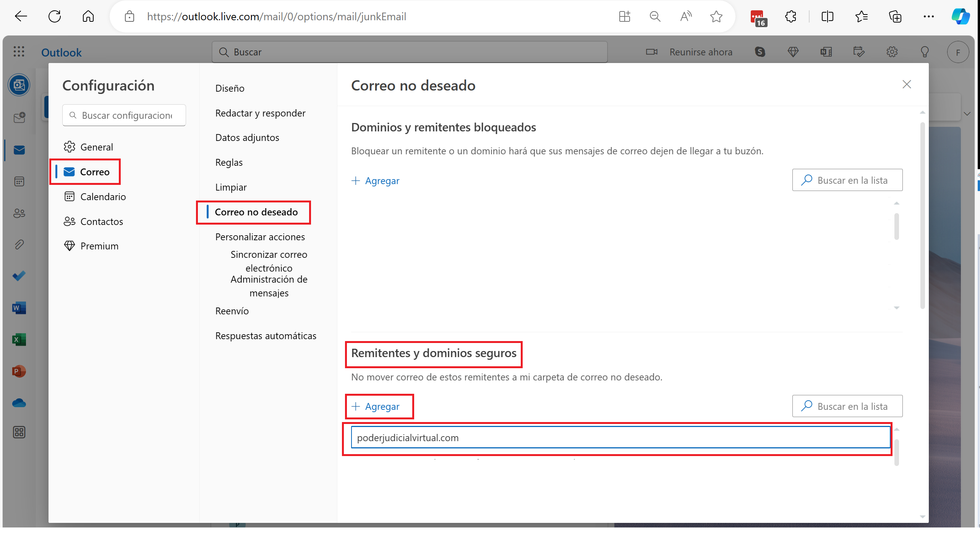The height and width of the screenshot is (550, 980).
Task: Close the Configuración dialog
Action: [x=907, y=84]
